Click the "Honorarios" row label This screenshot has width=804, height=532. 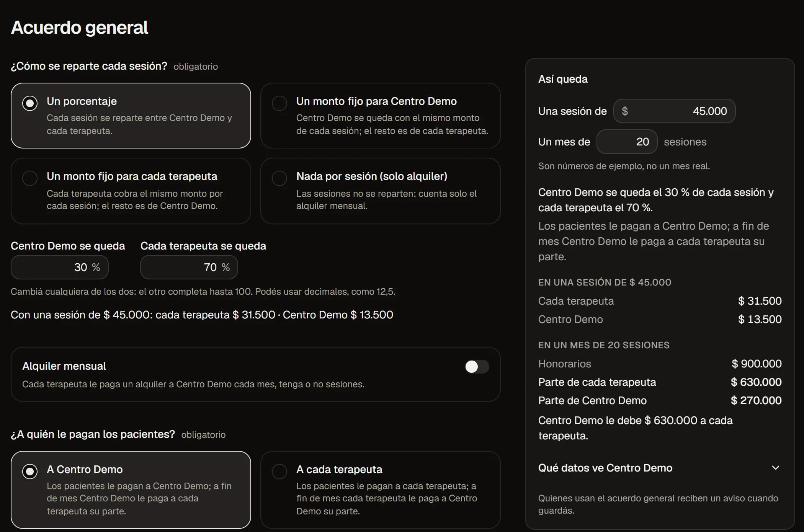564,364
